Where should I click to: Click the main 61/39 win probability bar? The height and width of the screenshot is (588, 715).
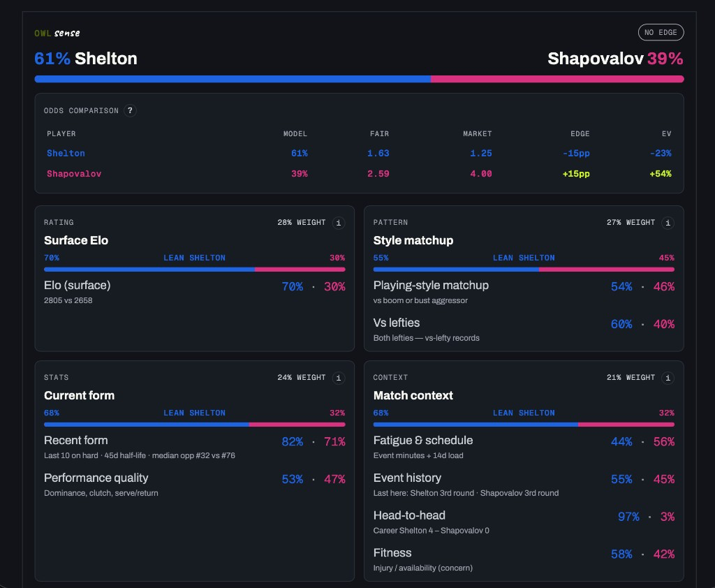point(359,79)
